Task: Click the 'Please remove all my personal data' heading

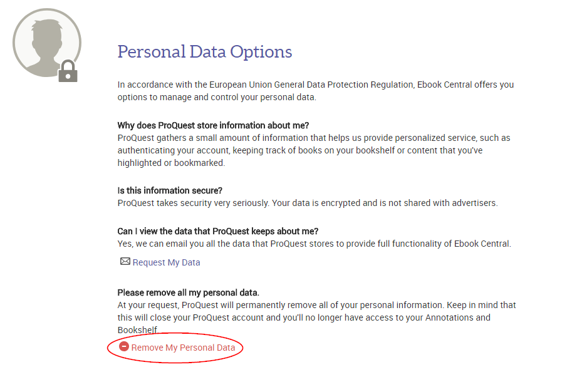Action: pyautogui.click(x=188, y=292)
